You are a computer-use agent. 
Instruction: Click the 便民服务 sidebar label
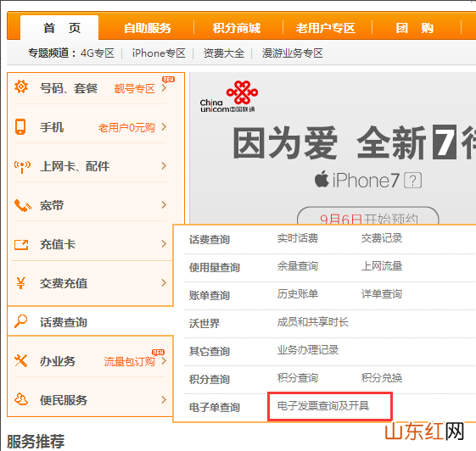point(64,400)
